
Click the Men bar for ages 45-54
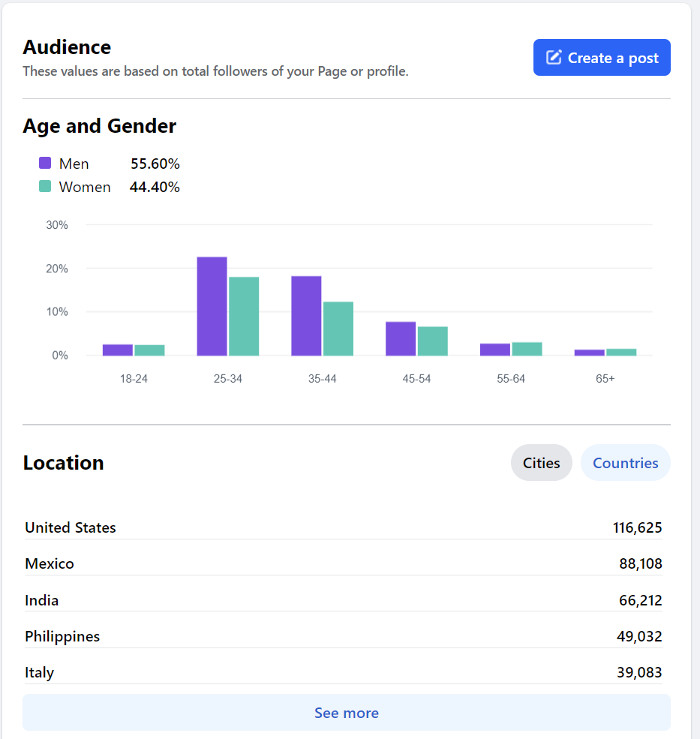[401, 339]
